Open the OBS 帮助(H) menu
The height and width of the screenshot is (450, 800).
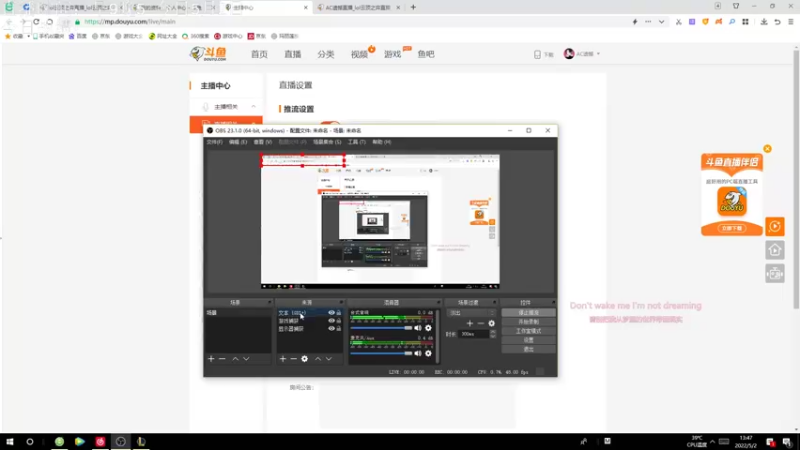382,142
